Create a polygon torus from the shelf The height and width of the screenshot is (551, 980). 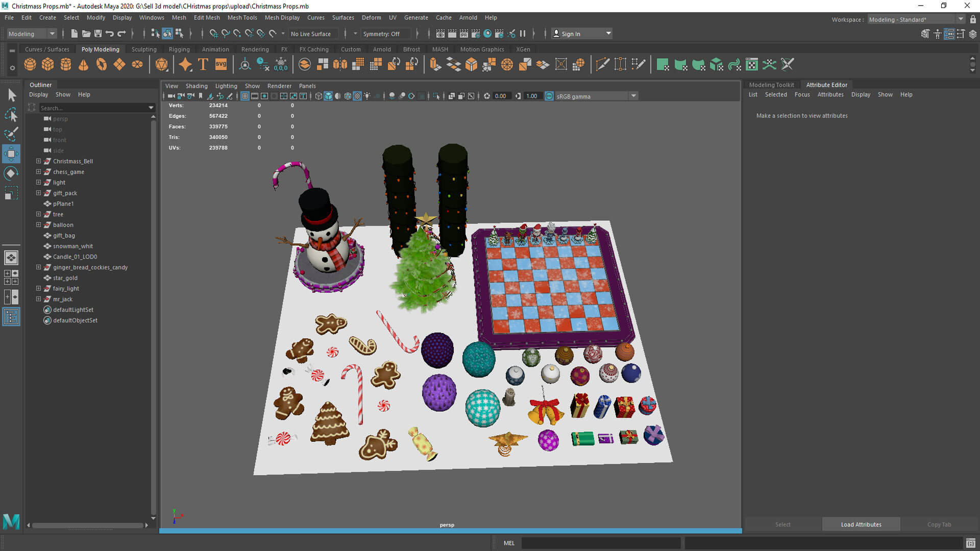pos(102,64)
